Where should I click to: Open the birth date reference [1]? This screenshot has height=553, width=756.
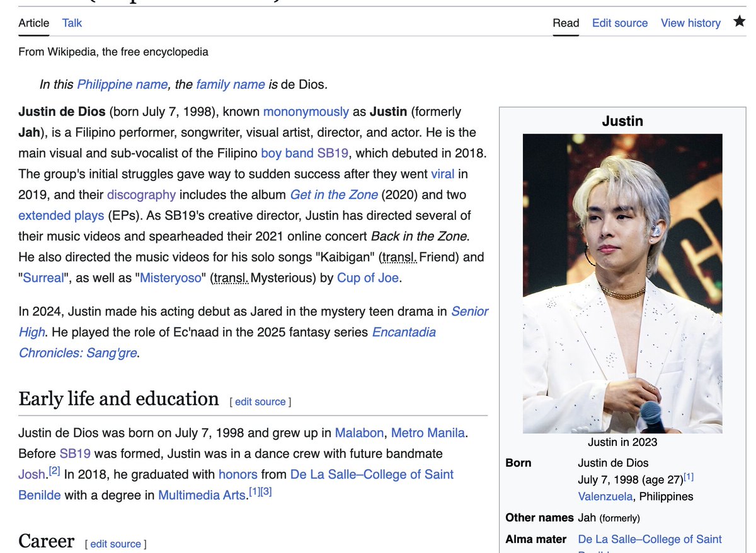click(x=689, y=476)
